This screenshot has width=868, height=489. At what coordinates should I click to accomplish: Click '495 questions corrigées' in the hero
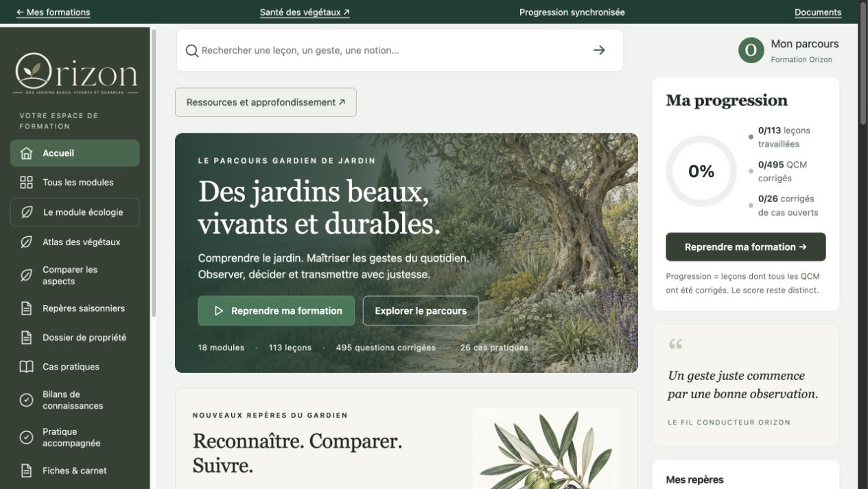[386, 348]
